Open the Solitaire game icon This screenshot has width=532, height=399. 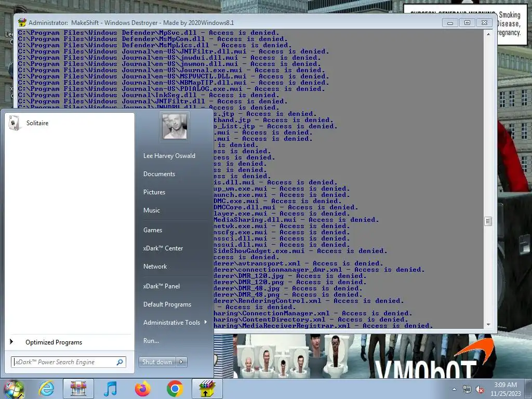tap(15, 123)
